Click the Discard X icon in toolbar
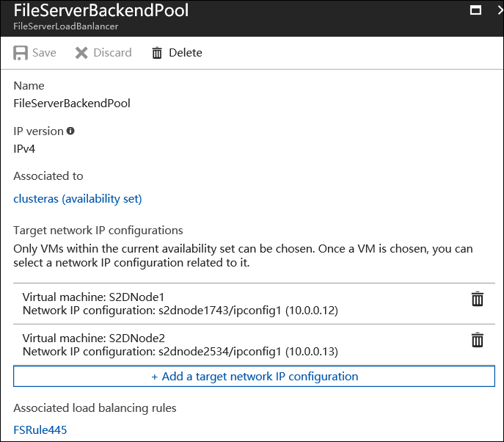Image resolution: width=504 pixels, height=442 pixels. click(x=81, y=53)
